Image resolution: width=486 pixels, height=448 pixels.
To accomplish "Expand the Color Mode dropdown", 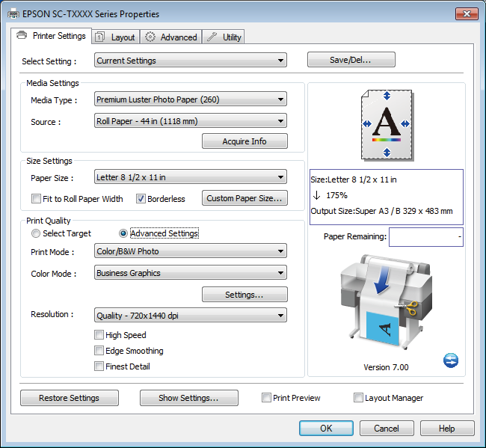I will point(191,273).
